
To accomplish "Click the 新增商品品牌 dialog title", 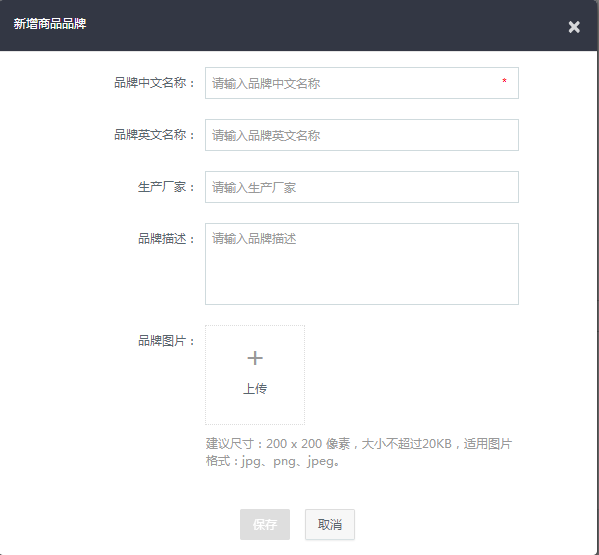I will 50,24.
